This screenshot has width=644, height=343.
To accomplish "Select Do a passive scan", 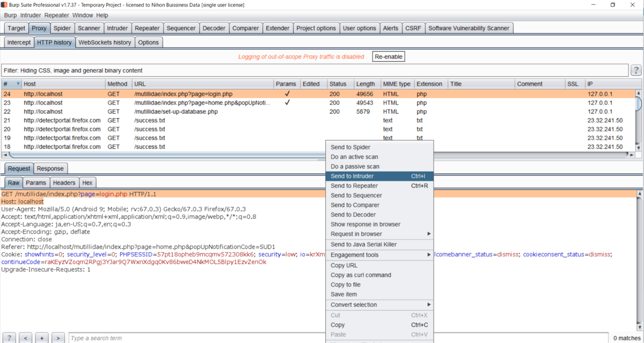I will 379,166.
